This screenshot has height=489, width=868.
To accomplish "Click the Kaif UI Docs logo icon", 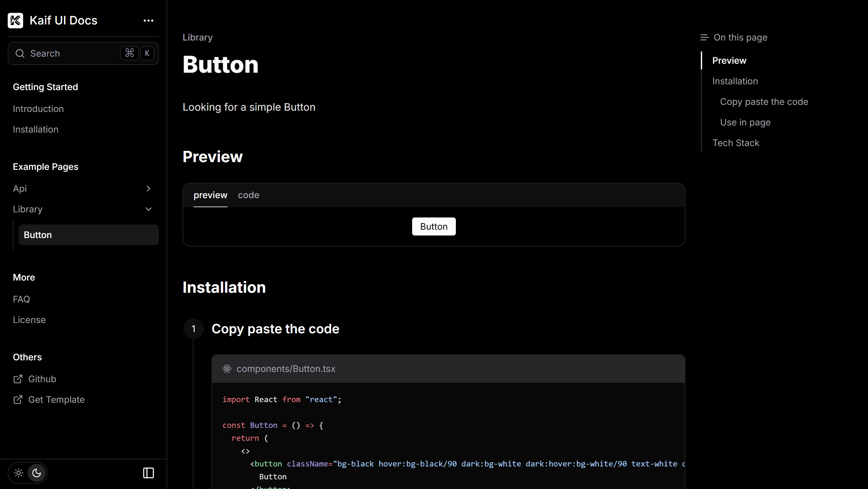I will (15, 20).
